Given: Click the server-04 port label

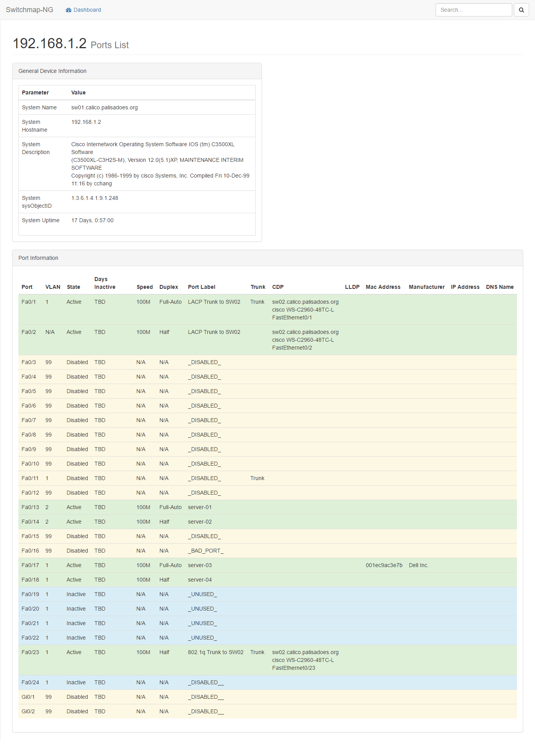Looking at the screenshot, I should pyautogui.click(x=200, y=580).
